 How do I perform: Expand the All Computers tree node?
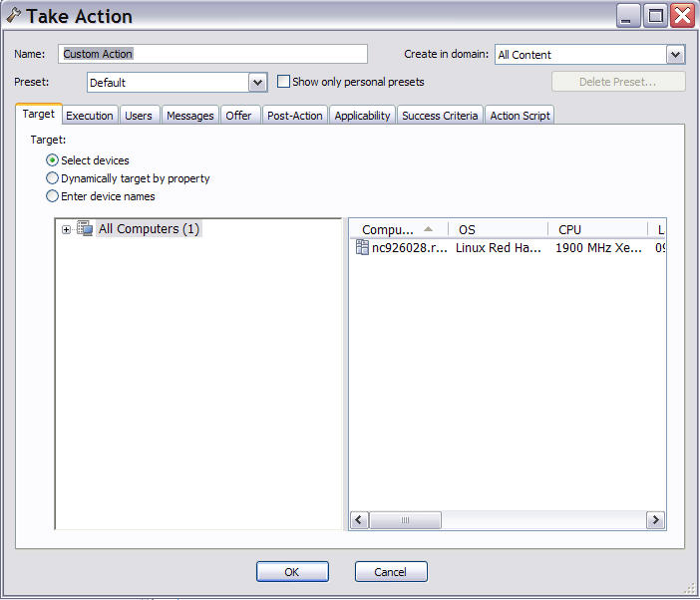click(x=66, y=230)
